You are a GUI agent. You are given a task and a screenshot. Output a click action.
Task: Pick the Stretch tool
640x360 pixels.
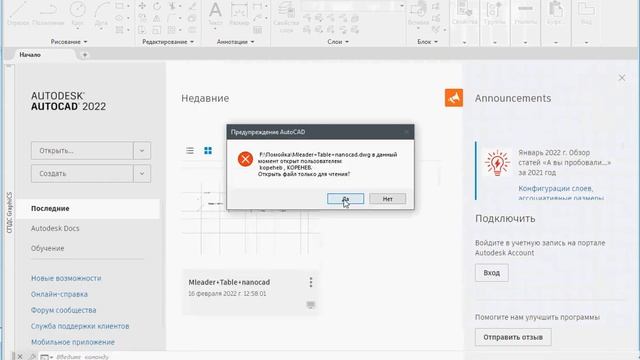point(142,30)
